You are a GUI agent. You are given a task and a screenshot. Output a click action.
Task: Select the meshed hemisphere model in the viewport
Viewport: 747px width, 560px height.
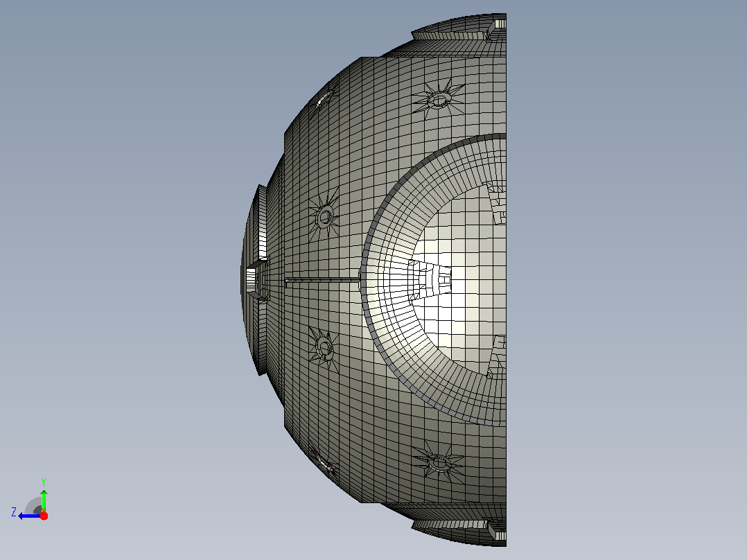373,280
